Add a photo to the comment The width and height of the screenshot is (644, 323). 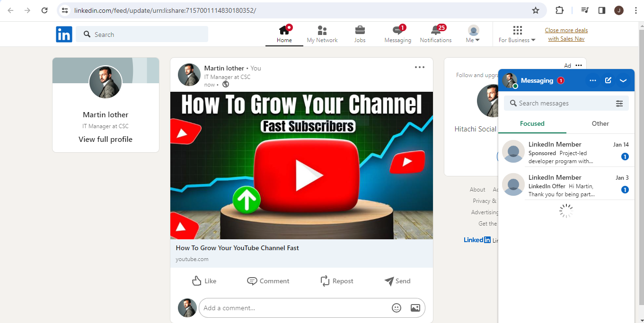[415, 308]
